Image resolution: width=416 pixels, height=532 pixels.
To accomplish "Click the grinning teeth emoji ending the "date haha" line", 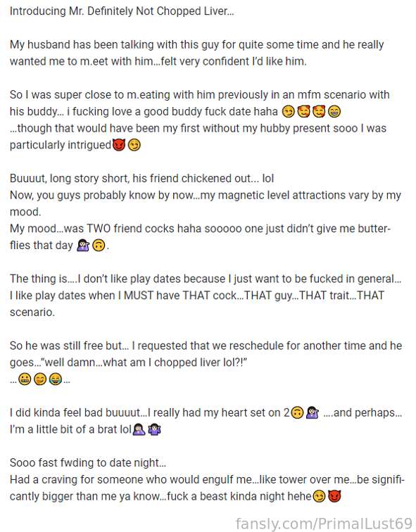I will [334, 112].
